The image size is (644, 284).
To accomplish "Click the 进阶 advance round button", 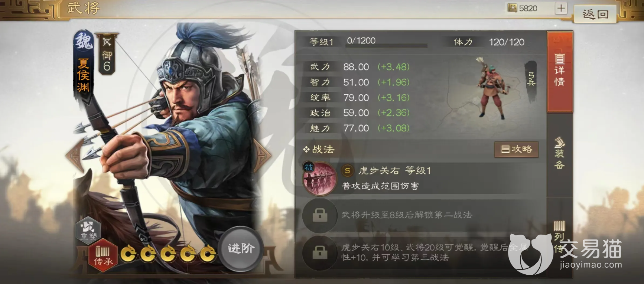I will (241, 248).
